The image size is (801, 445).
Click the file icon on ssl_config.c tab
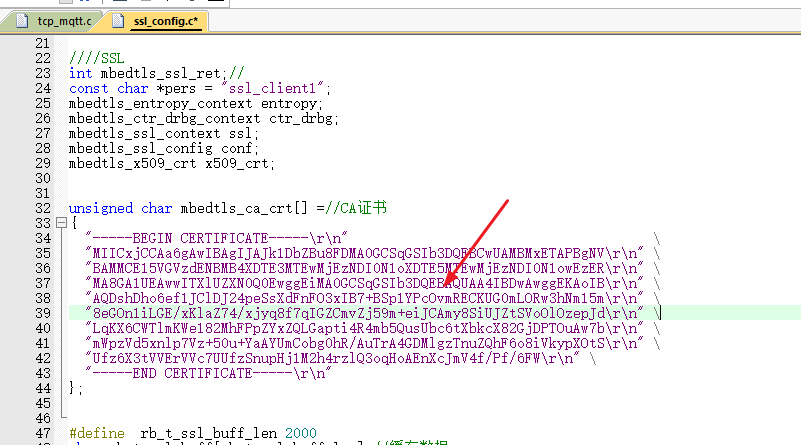point(118,21)
